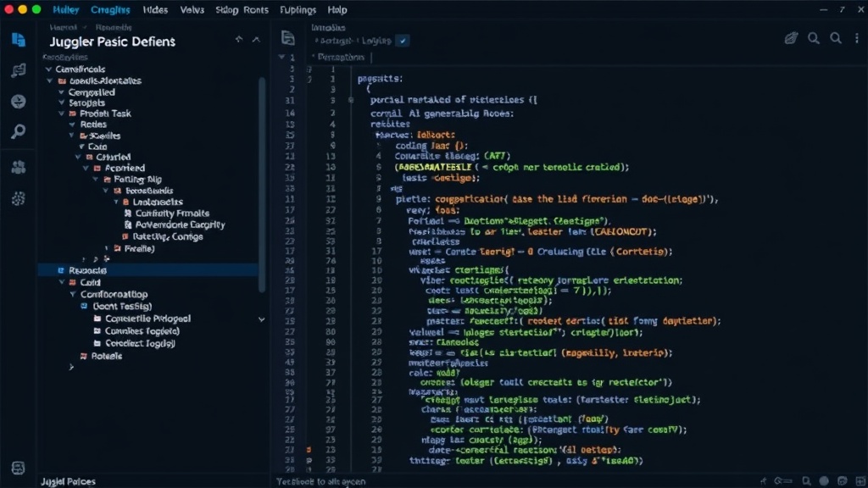Click the square icon at status bar end

click(860, 481)
